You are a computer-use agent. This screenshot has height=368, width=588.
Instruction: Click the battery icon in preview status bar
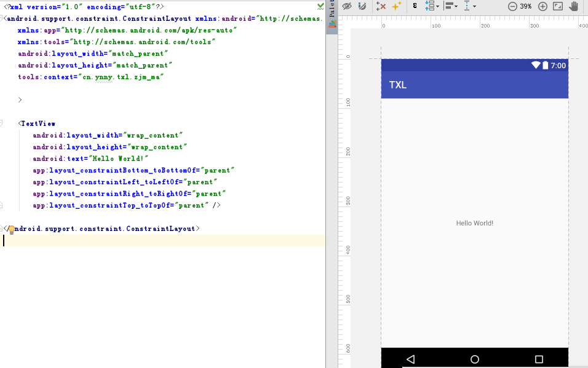point(545,65)
